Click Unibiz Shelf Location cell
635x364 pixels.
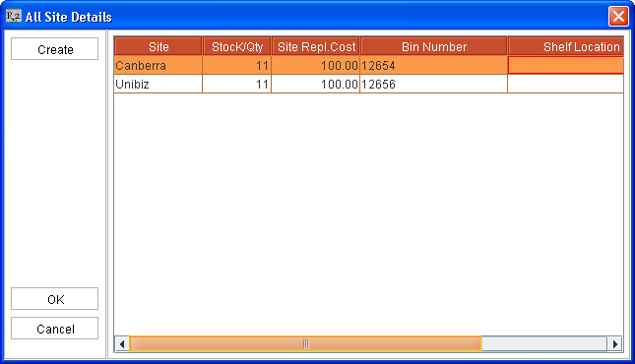tap(566, 84)
